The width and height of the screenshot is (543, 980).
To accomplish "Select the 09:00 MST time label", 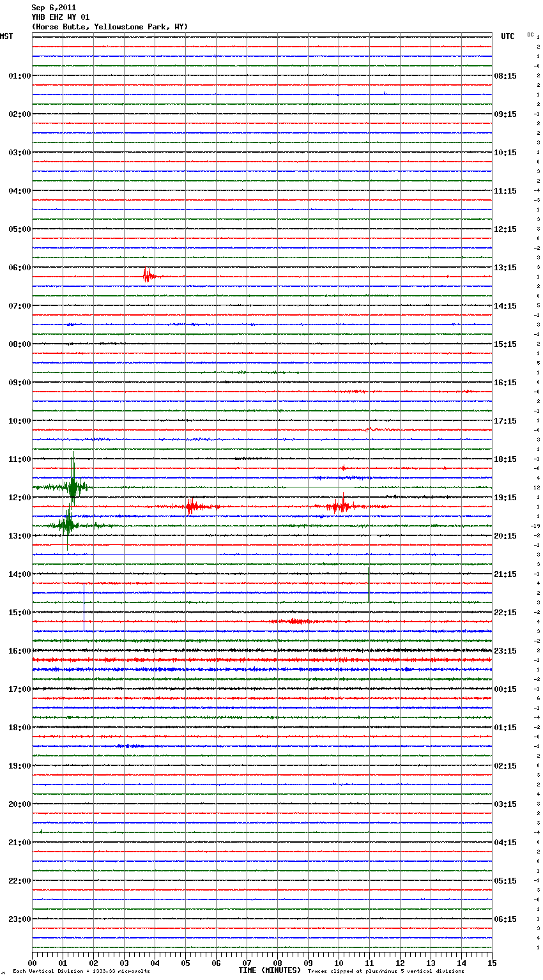I will coord(20,383).
